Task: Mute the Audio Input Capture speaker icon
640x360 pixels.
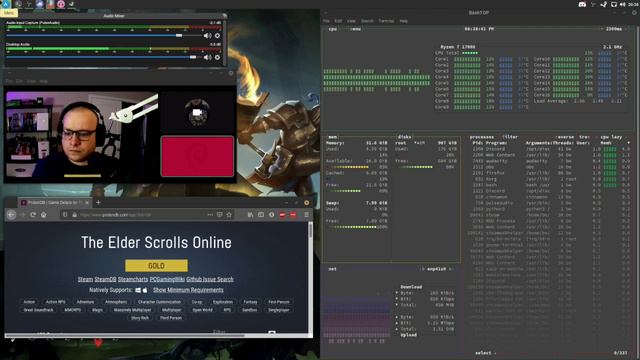Action: click(207, 36)
